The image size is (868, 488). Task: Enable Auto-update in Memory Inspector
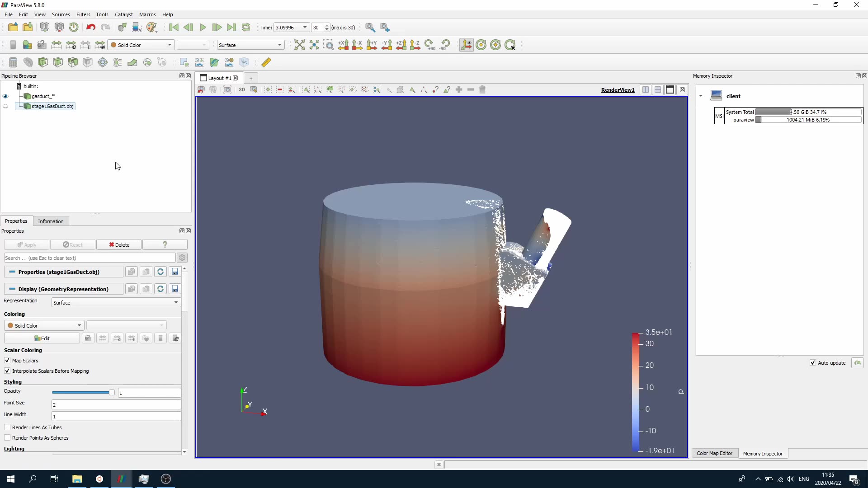(813, 362)
